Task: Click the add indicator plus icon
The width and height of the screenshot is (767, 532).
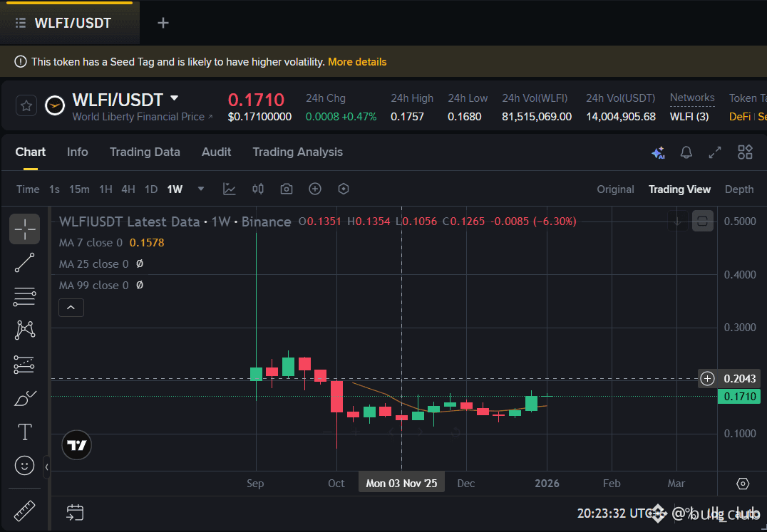Action: 314,189
